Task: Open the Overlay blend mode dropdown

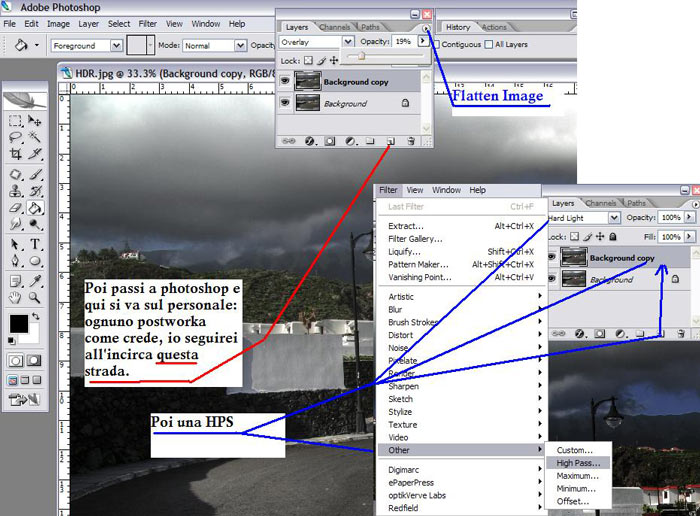Action: point(347,42)
